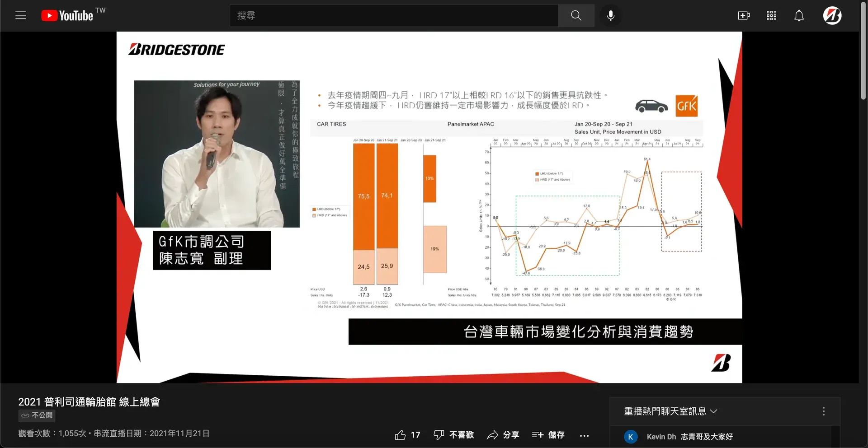Image resolution: width=868 pixels, height=448 pixels.
Task: Open account avatar menu
Action: (x=832, y=16)
